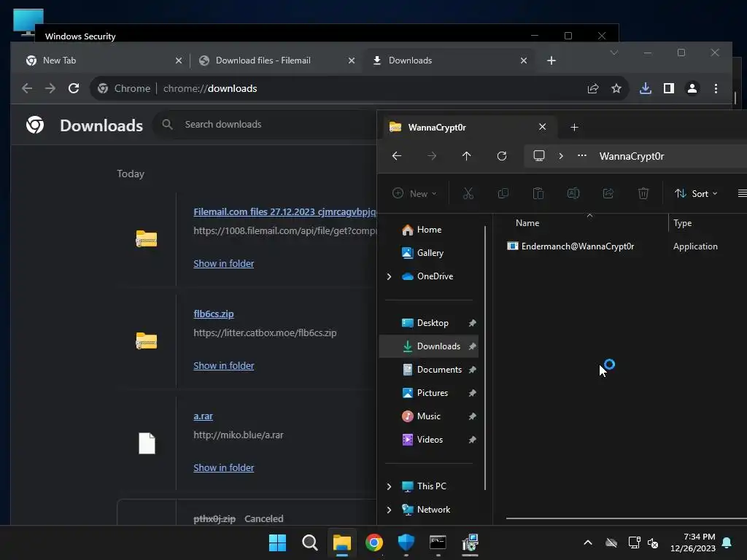The image size is (747, 560).
Task: Click the Chrome icon in taskbar
Action: 374,542
